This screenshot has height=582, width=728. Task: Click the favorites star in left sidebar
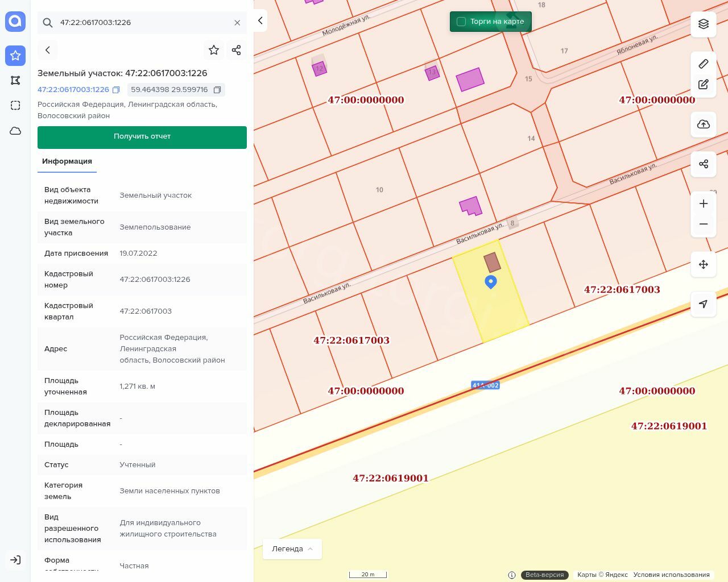coord(15,56)
